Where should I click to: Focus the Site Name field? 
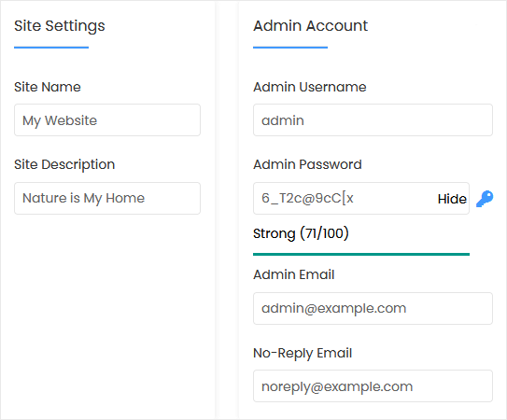point(107,120)
